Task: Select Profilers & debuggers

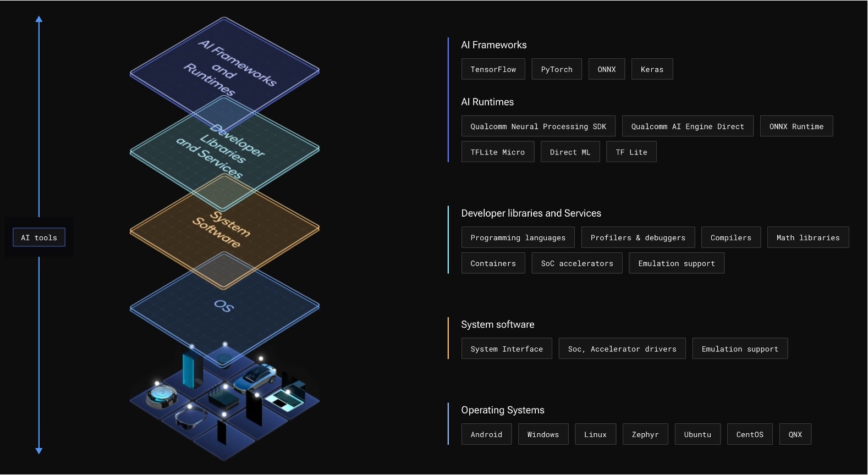Action: coord(638,237)
